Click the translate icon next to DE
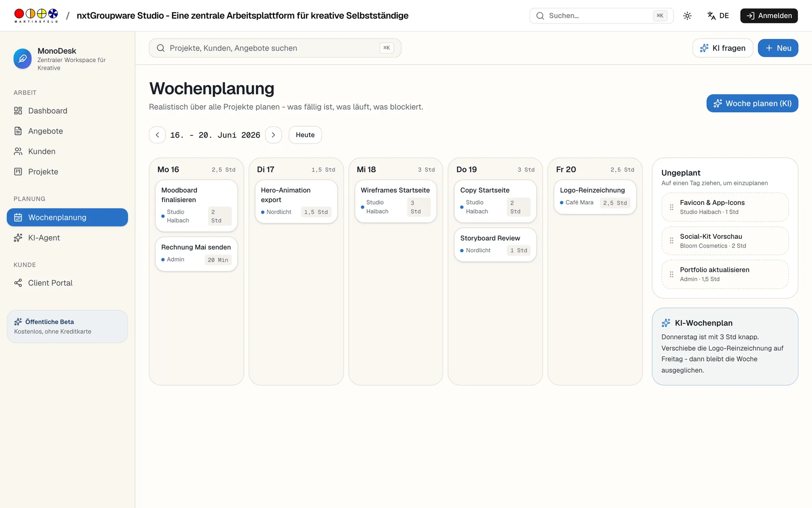This screenshot has width=812, height=508. coord(711,16)
